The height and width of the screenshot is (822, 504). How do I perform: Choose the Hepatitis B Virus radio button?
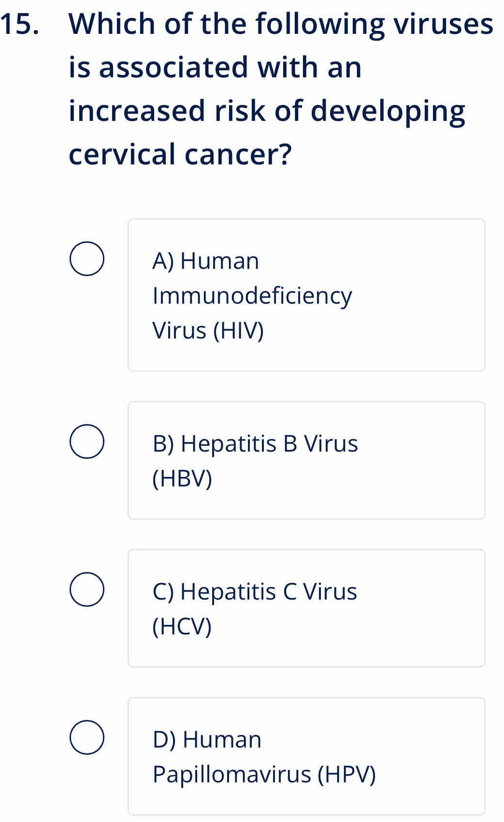click(87, 441)
